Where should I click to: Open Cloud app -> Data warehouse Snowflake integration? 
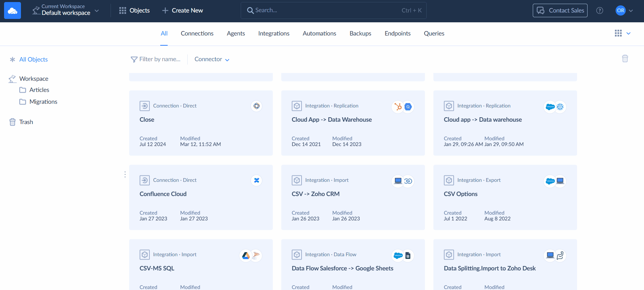coord(483,120)
